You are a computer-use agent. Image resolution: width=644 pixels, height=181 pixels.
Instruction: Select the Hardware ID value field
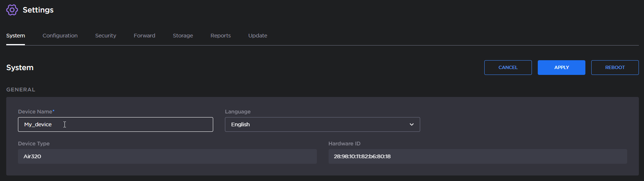point(477,156)
